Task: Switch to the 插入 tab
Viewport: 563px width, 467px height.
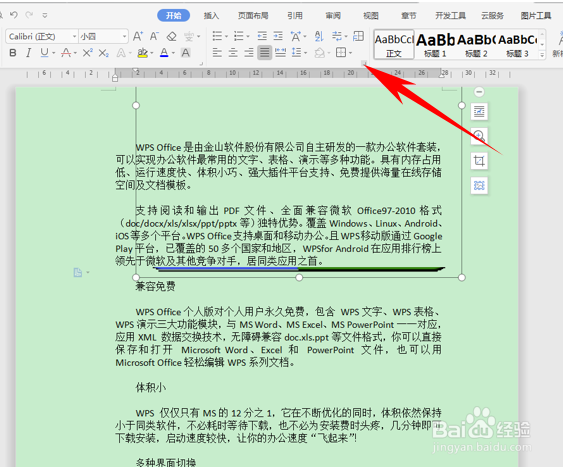Action: pyautogui.click(x=211, y=15)
